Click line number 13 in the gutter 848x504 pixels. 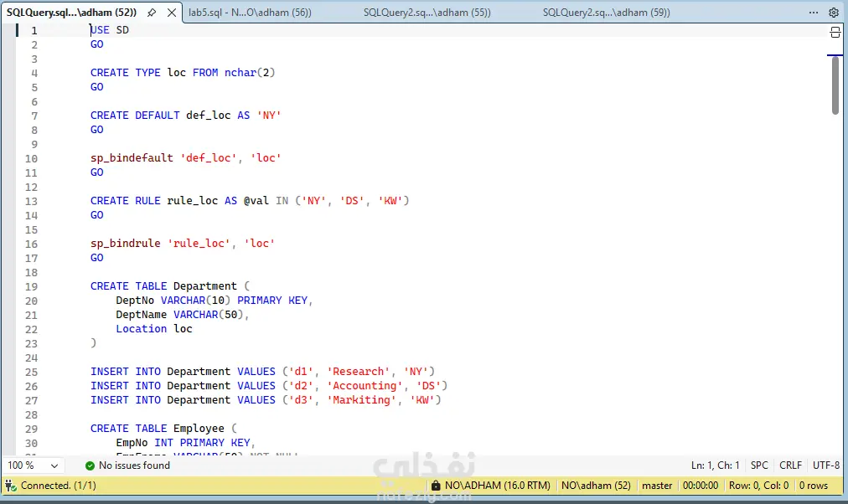pyautogui.click(x=31, y=202)
